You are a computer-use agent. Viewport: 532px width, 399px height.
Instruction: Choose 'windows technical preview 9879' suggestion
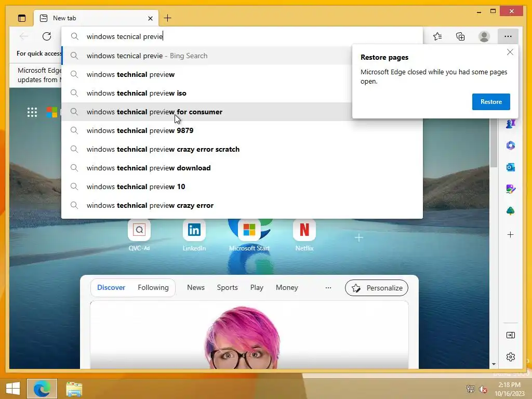(x=242, y=130)
